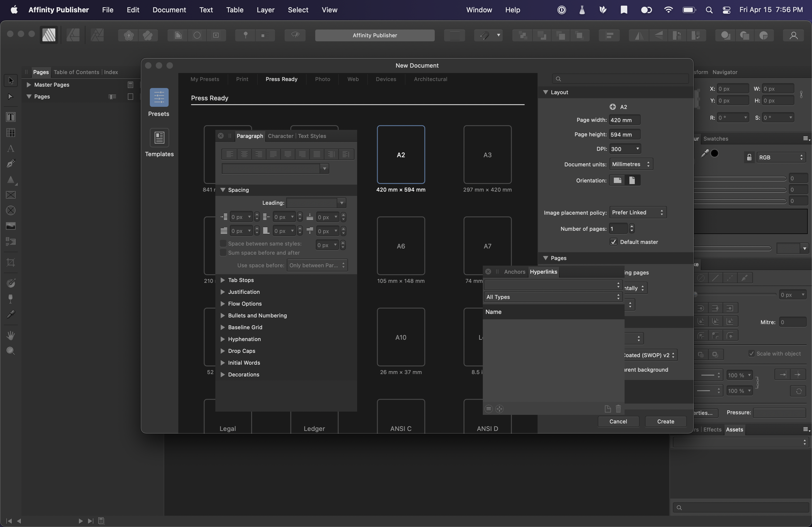
Task: Open macOS Spotlight search icon
Action: [709, 10]
